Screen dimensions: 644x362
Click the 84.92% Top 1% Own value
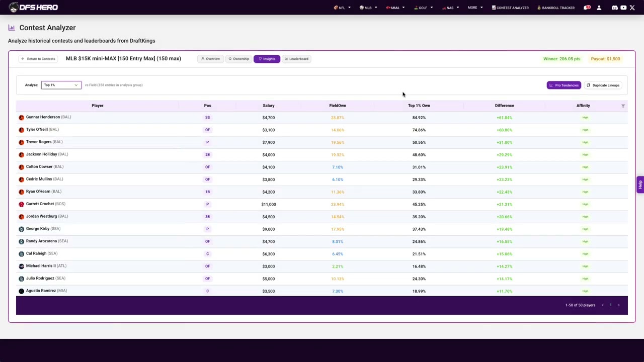pyautogui.click(x=419, y=118)
